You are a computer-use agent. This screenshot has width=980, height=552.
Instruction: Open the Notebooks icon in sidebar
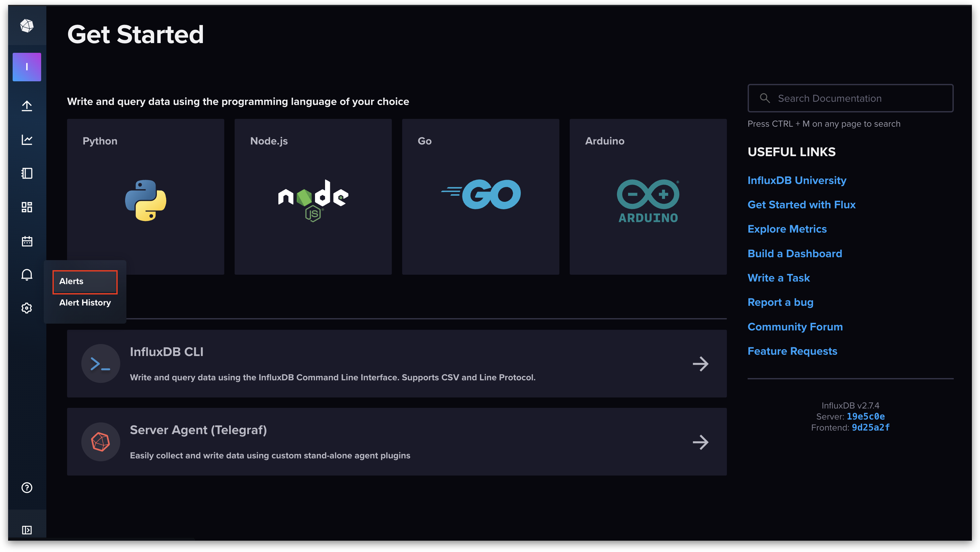pos(27,173)
